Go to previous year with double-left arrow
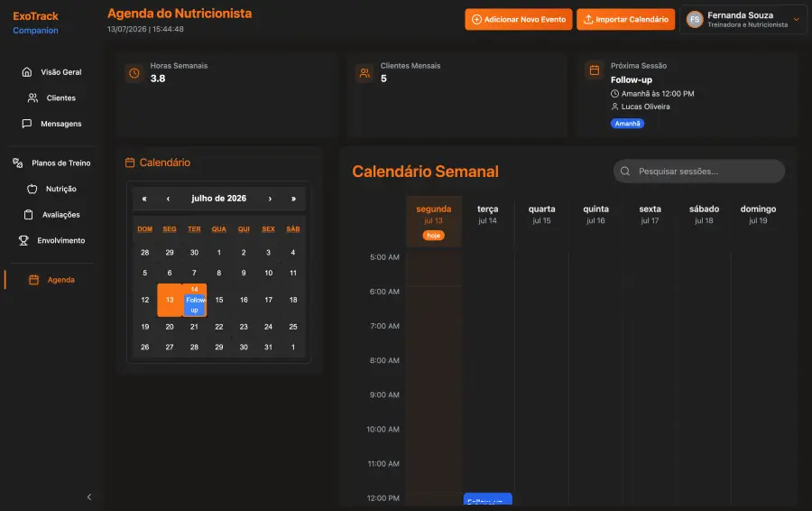 pos(144,199)
